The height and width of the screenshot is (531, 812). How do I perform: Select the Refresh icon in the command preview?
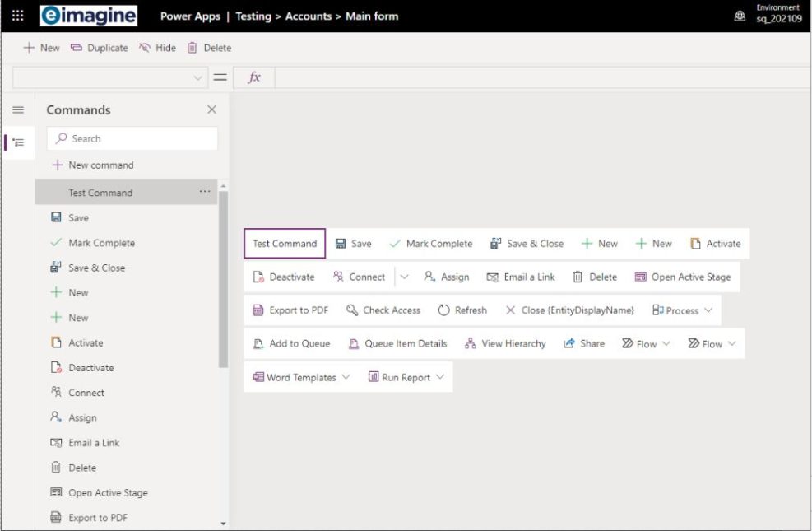tap(441, 310)
